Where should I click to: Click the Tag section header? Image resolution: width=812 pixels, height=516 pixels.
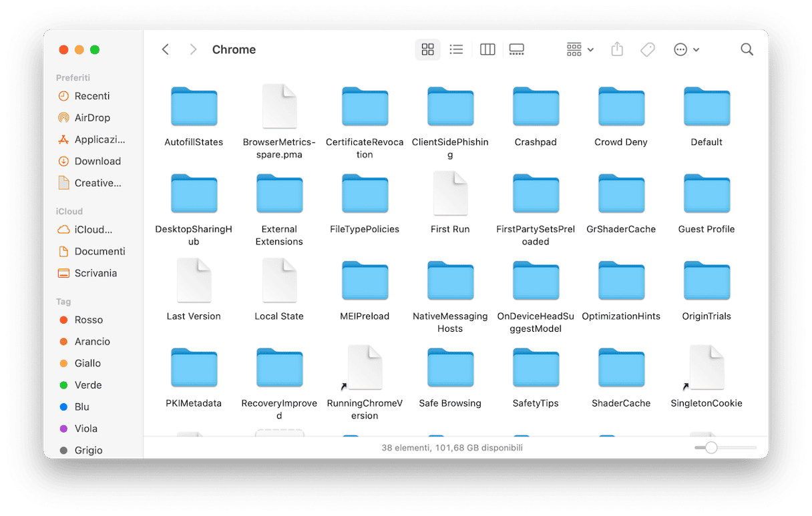coord(63,302)
